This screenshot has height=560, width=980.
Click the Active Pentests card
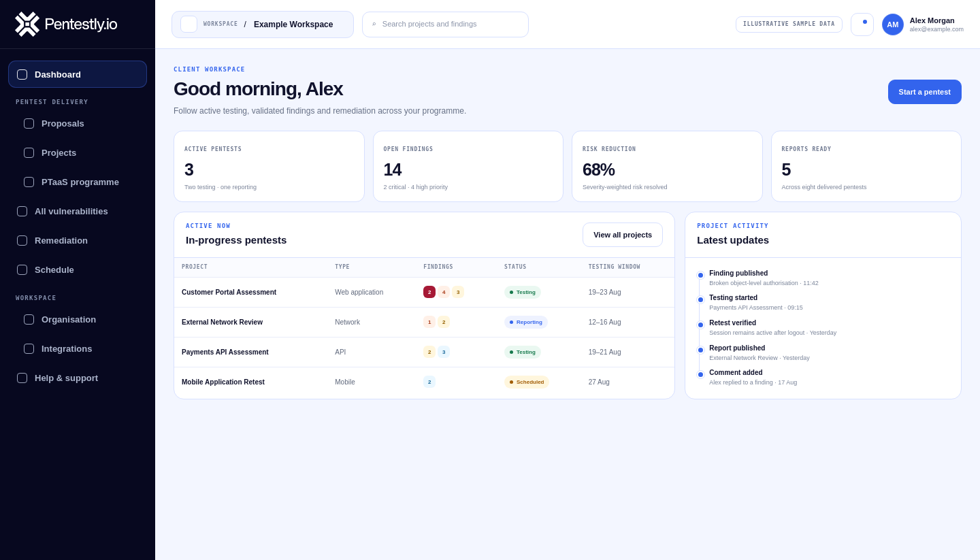click(x=269, y=167)
